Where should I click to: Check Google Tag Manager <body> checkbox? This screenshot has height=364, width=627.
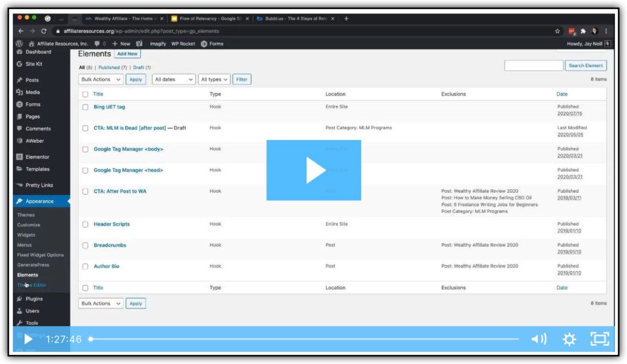85,149
